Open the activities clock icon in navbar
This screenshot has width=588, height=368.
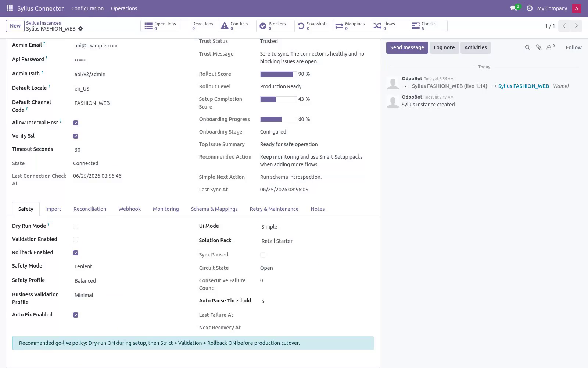tap(530, 8)
